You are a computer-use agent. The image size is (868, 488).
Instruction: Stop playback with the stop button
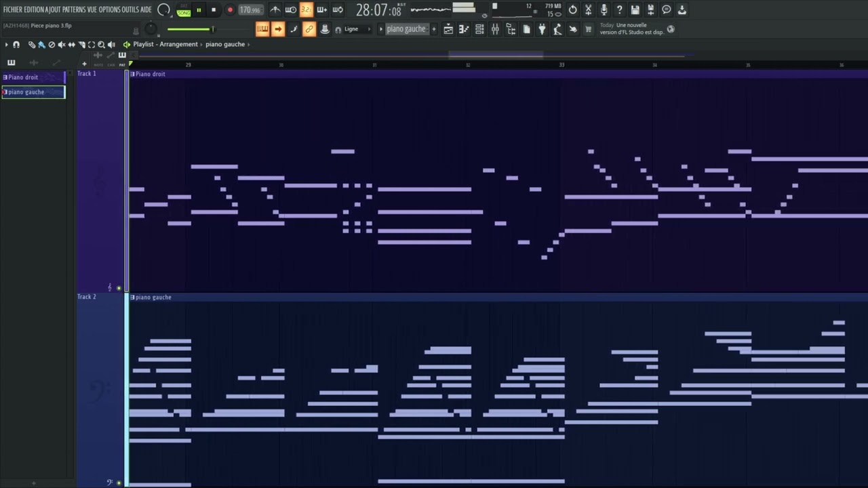point(214,10)
